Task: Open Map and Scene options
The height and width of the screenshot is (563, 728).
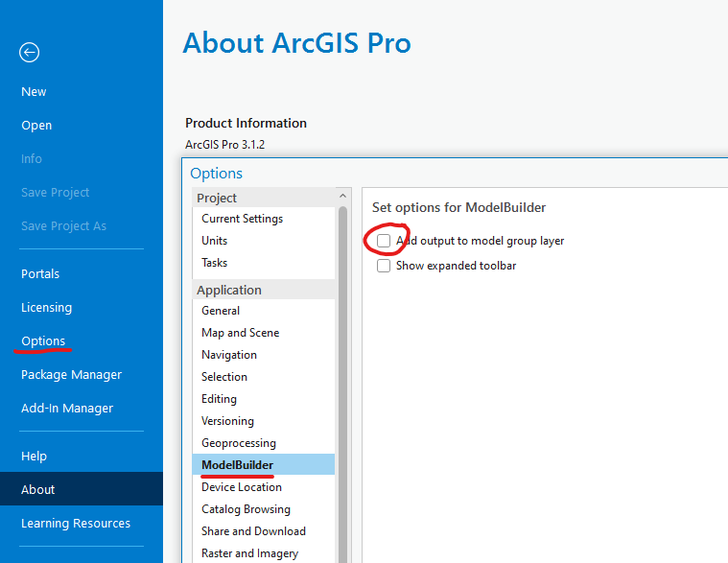Action: coord(263,333)
